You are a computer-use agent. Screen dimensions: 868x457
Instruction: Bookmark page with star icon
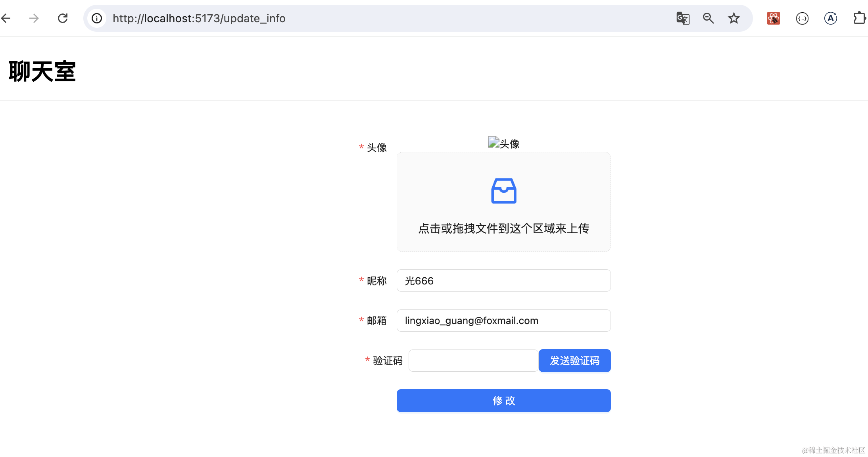click(x=734, y=18)
